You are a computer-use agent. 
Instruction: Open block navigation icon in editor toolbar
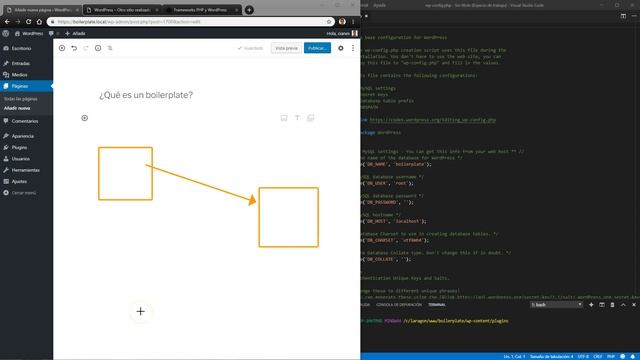(x=110, y=48)
